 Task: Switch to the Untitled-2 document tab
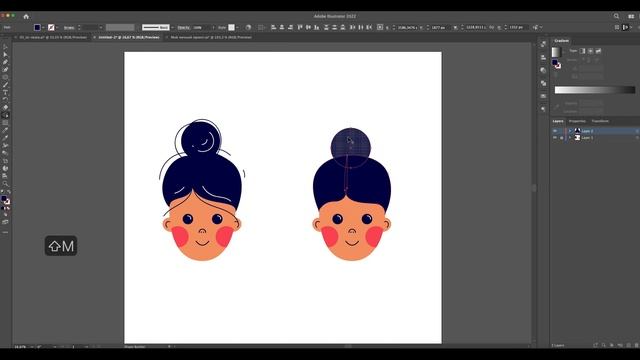(129, 37)
